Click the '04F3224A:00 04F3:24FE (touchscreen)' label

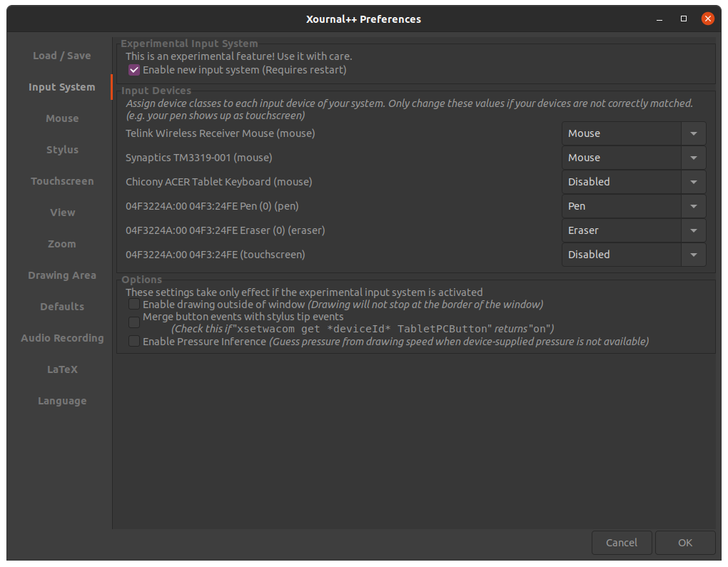pyautogui.click(x=215, y=255)
